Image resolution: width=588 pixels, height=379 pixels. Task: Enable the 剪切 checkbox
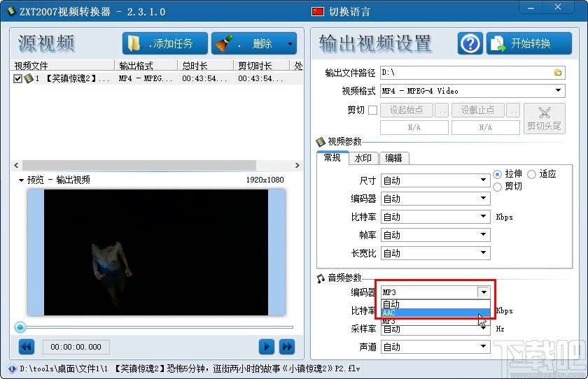coord(372,110)
